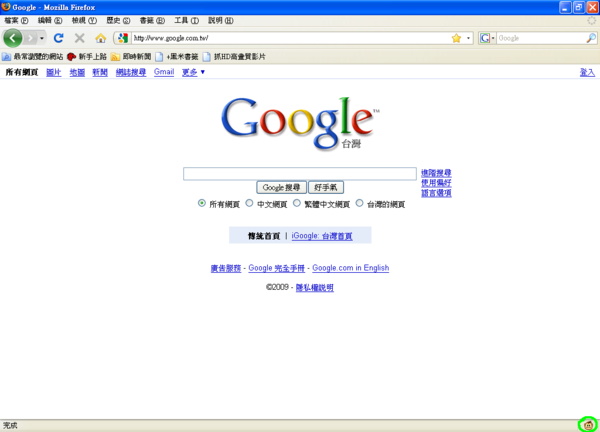The image size is (600, 432).
Task: Click the 所有網頁 navigation item
Action: coord(22,72)
